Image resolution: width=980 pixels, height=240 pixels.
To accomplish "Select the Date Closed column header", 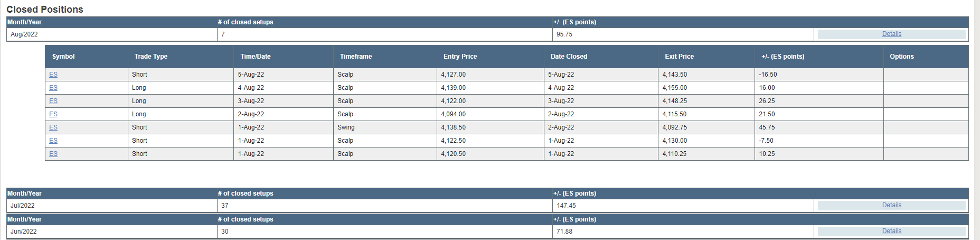I will (x=569, y=57).
